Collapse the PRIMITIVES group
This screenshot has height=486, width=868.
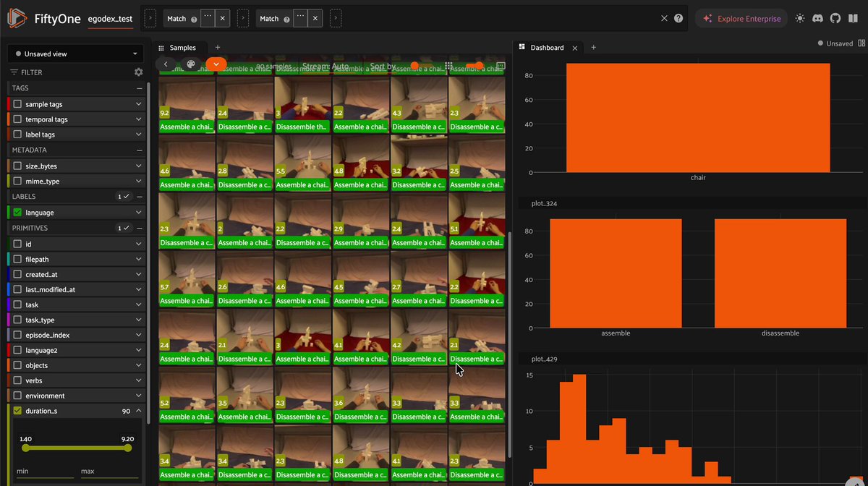140,228
